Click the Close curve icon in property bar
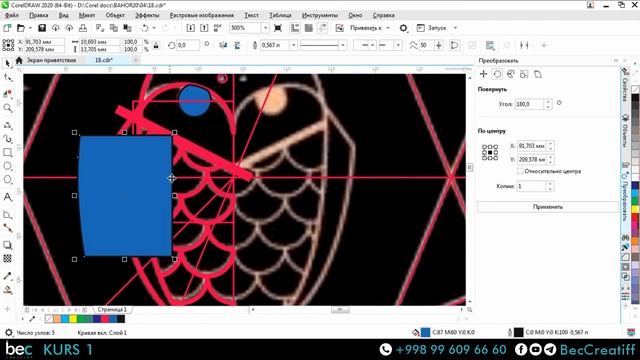 point(454,45)
